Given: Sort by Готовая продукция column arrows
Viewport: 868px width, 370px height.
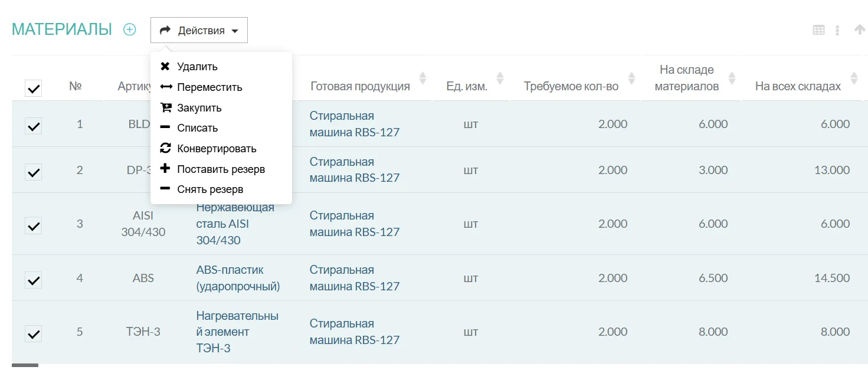Looking at the screenshot, I should pos(422,78).
